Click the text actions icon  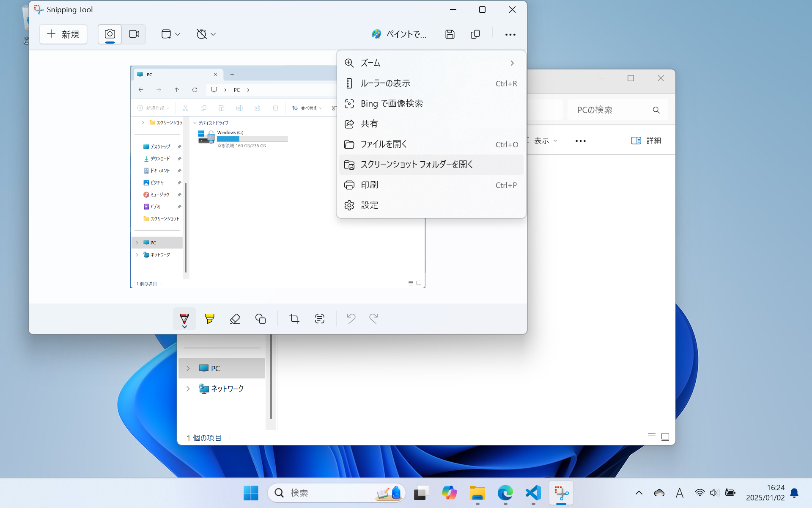click(x=320, y=318)
